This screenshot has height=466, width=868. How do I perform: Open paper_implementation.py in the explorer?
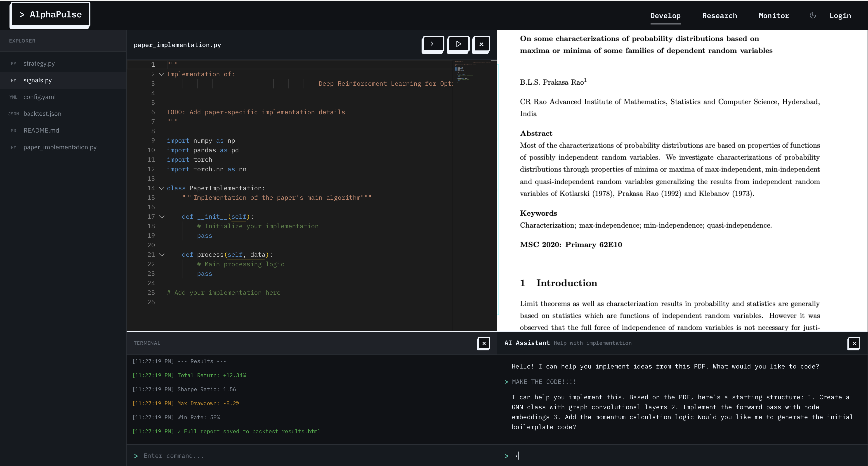pos(63,147)
